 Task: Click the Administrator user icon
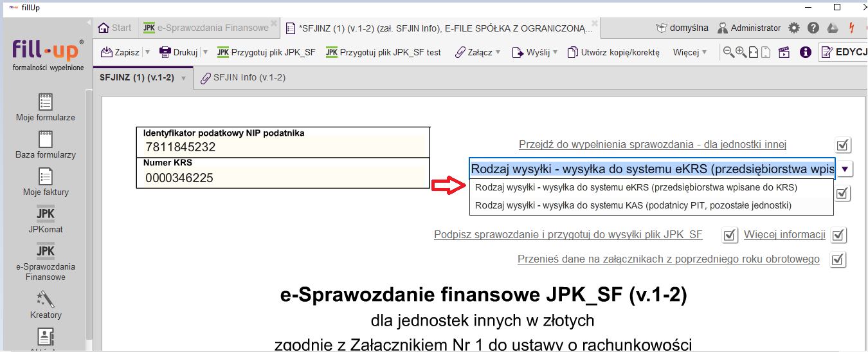click(x=723, y=28)
